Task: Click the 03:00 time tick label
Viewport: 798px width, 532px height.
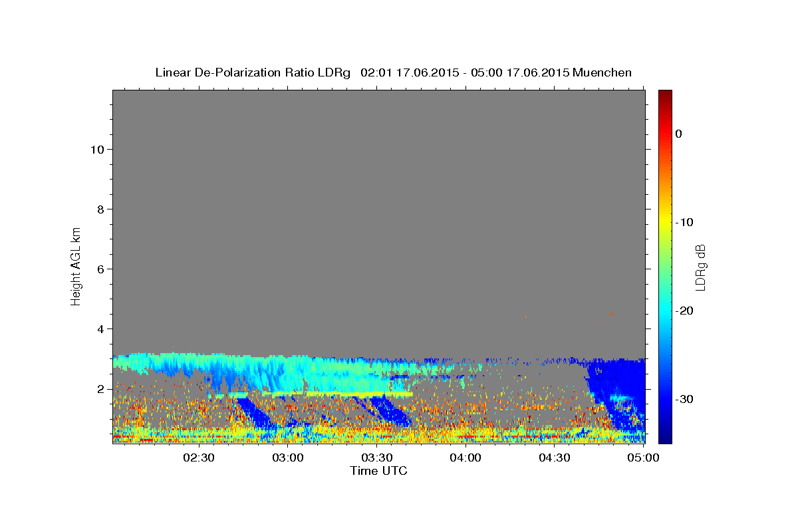Action: click(x=288, y=458)
